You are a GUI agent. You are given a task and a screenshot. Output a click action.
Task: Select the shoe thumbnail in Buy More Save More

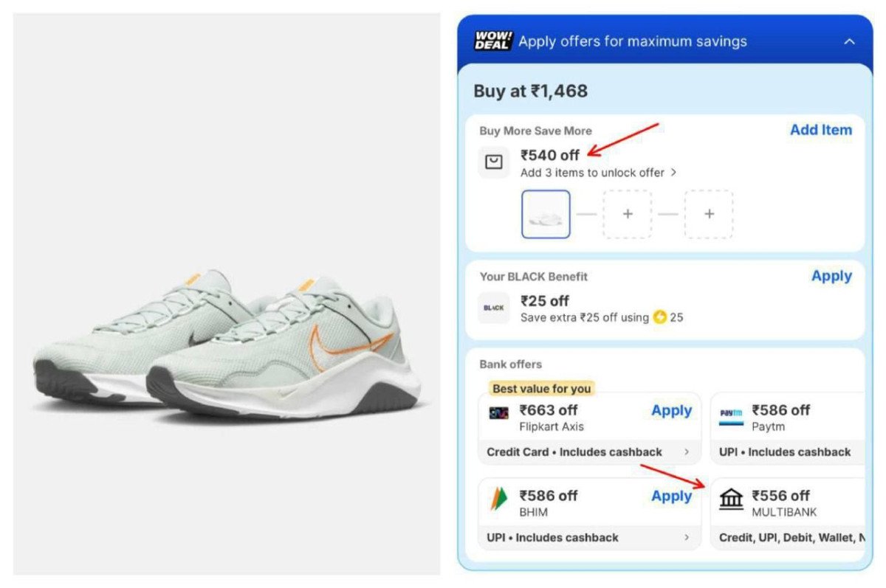(546, 214)
